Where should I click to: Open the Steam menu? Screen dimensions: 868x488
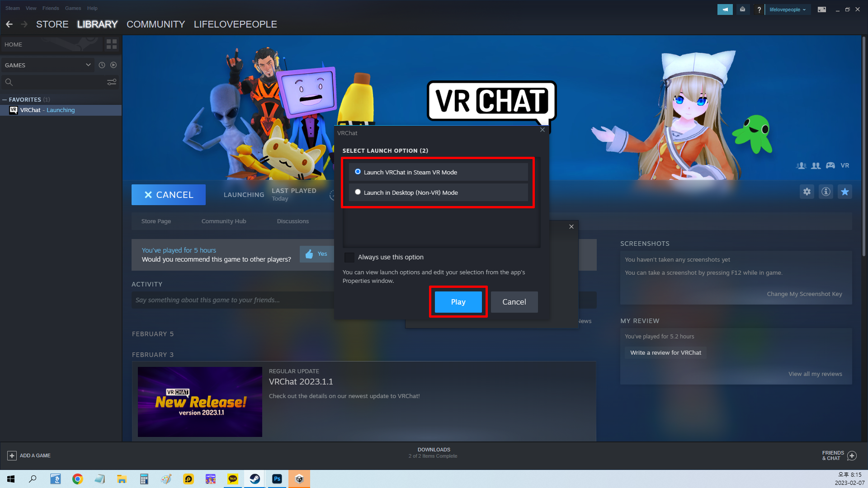[13, 8]
